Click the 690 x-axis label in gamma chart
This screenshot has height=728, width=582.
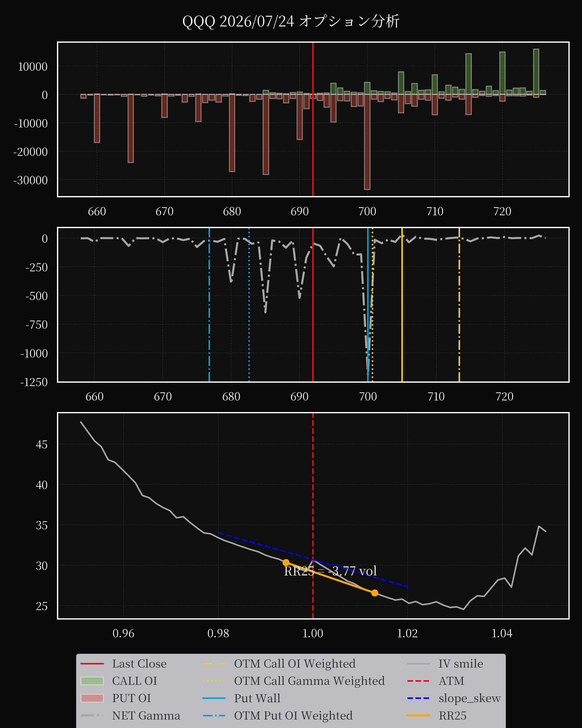(299, 397)
